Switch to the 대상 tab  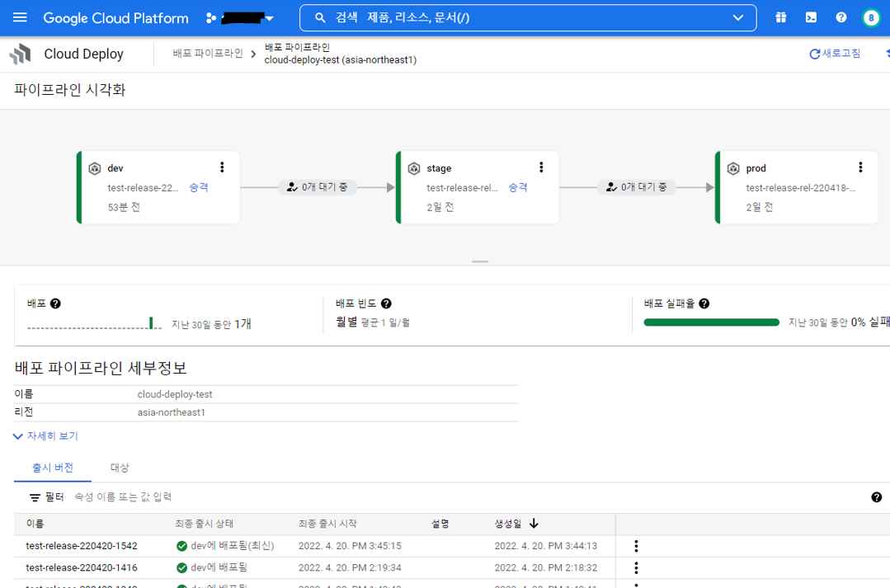pyautogui.click(x=120, y=468)
